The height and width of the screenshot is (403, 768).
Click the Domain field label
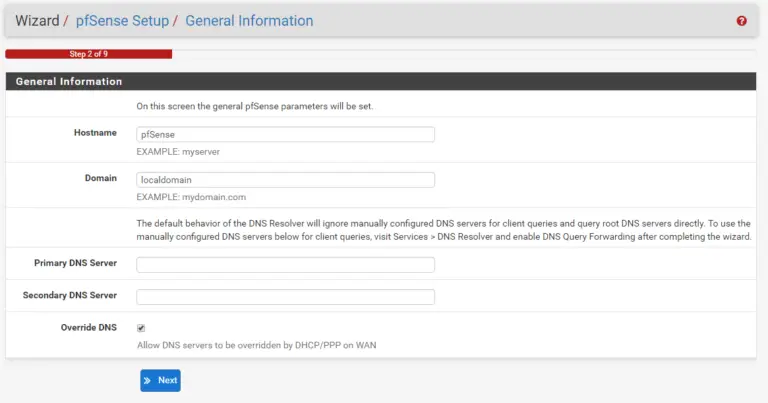click(x=101, y=178)
